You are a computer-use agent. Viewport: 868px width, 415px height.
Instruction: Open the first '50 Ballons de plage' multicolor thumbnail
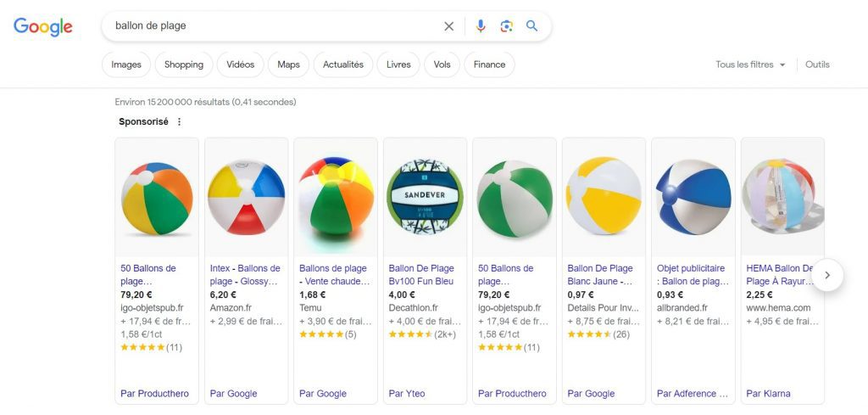[x=157, y=199]
